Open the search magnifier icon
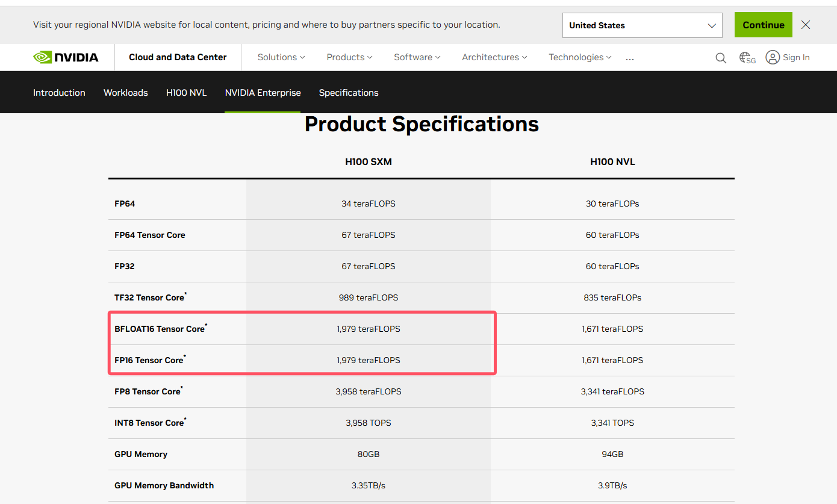Viewport: 837px width, 504px height. [721, 58]
